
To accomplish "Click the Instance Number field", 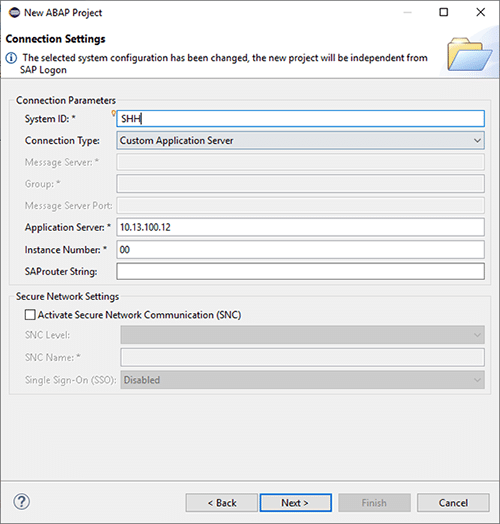I will tap(300, 250).
